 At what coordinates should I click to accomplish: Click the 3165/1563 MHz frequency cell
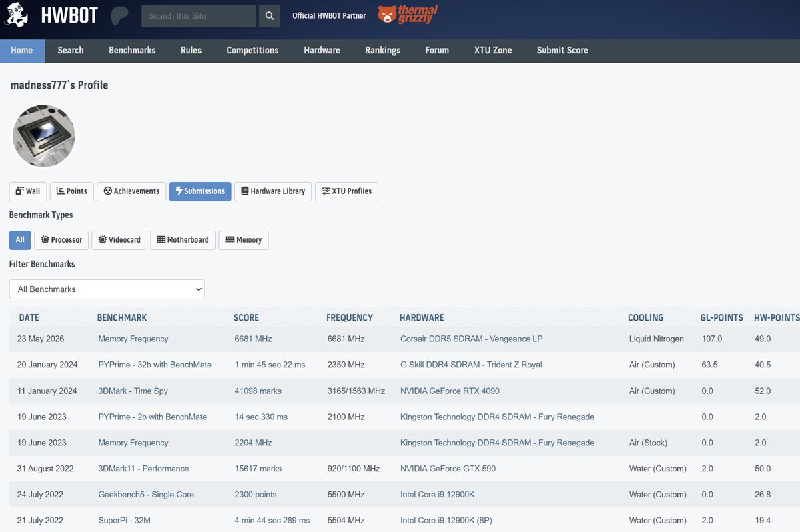(356, 391)
